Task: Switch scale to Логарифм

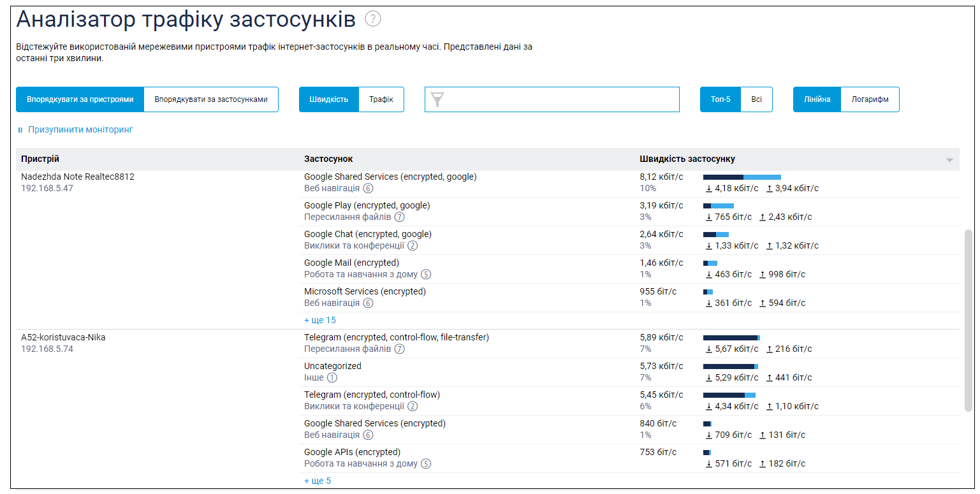Action: tap(870, 99)
